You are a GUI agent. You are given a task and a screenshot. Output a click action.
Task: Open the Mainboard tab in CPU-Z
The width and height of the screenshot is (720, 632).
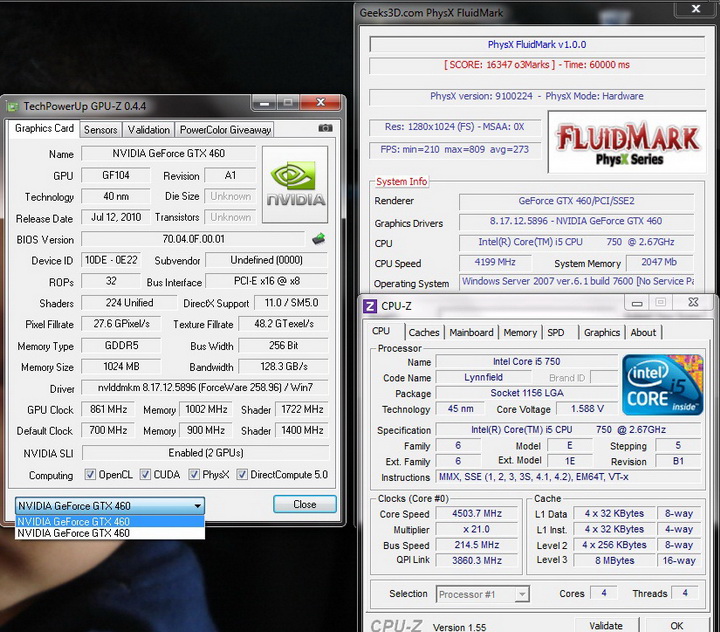[471, 333]
